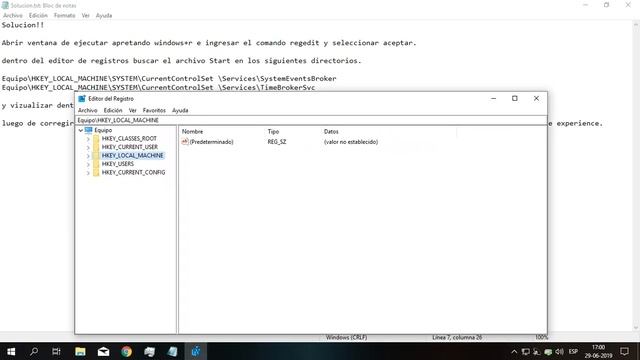Open Notepad Ayuda menu
This screenshot has width=640, height=360.
(104, 16)
